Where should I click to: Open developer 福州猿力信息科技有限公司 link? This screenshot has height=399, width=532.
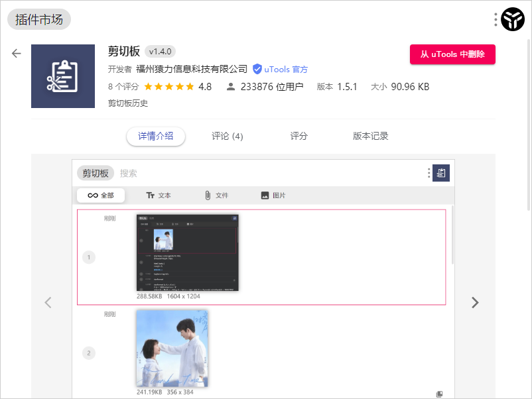192,69
